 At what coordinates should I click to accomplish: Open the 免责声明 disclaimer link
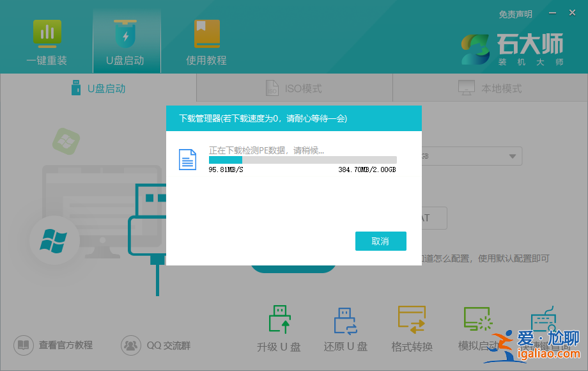tap(515, 13)
